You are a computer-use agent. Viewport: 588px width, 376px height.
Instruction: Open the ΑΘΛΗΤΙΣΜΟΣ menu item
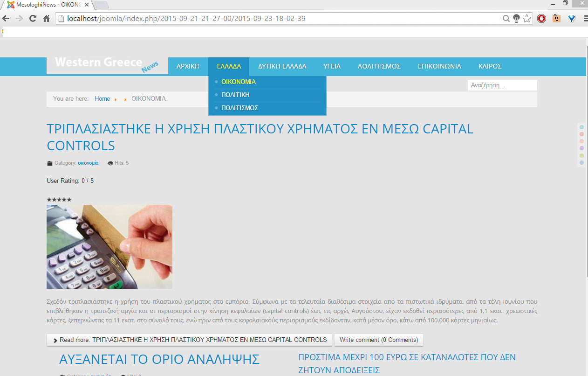tap(379, 66)
